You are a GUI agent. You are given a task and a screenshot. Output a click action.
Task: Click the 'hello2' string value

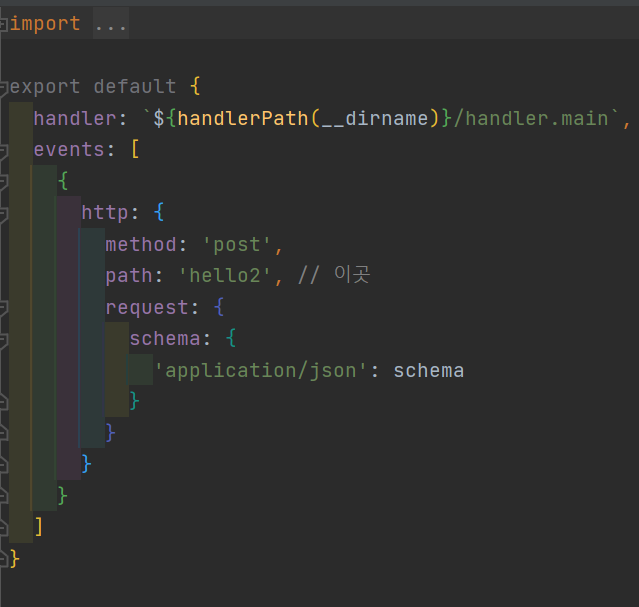tap(225, 276)
